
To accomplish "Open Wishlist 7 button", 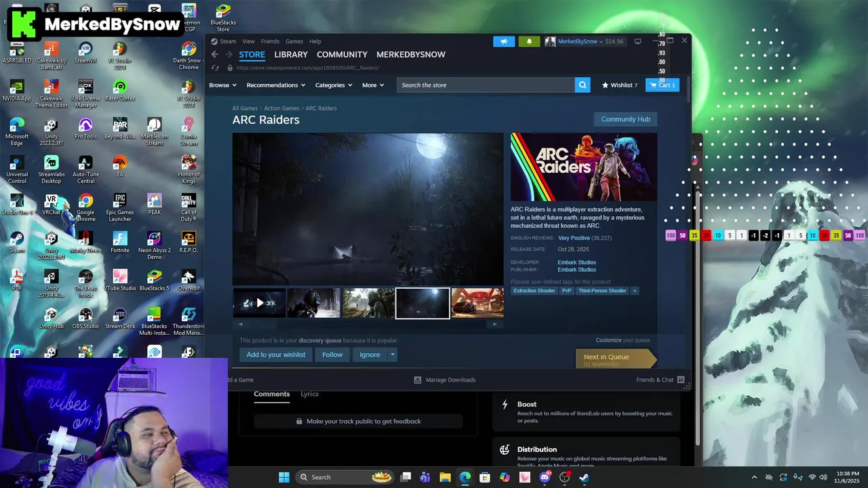I will tap(620, 85).
